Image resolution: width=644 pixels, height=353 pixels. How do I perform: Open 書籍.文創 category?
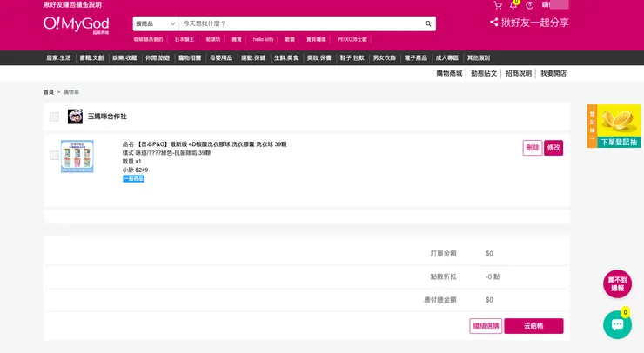click(x=91, y=58)
